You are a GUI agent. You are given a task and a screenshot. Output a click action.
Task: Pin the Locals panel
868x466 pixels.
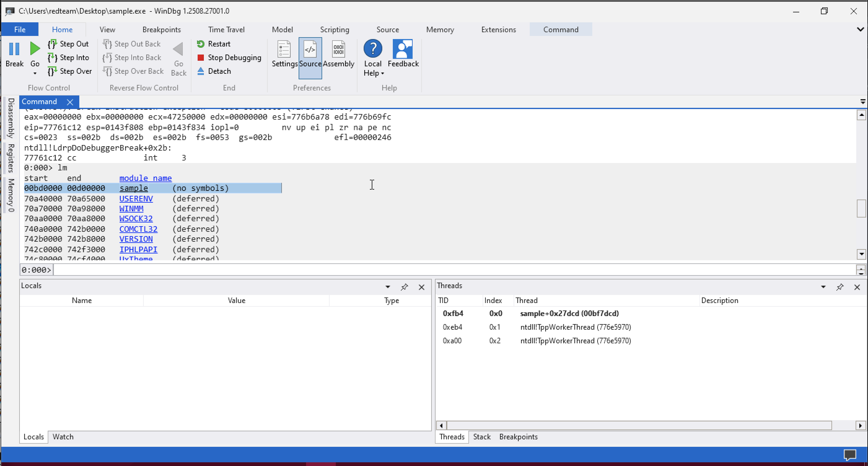click(x=404, y=287)
